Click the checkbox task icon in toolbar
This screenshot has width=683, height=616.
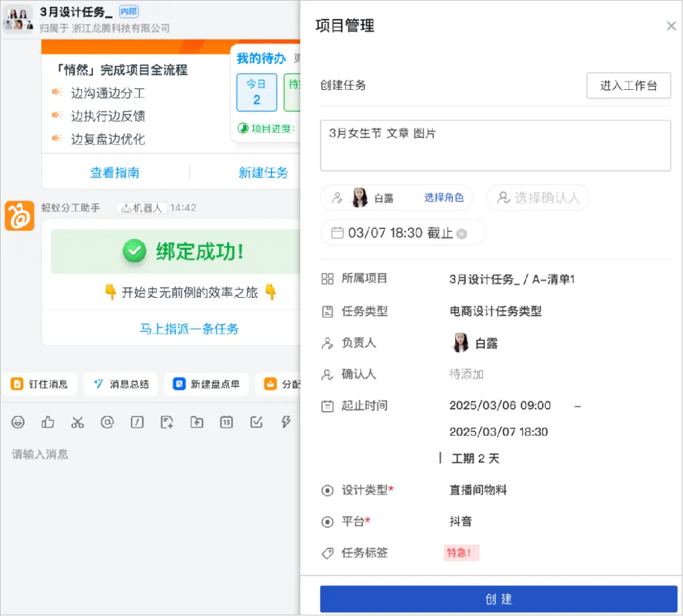[x=257, y=422]
